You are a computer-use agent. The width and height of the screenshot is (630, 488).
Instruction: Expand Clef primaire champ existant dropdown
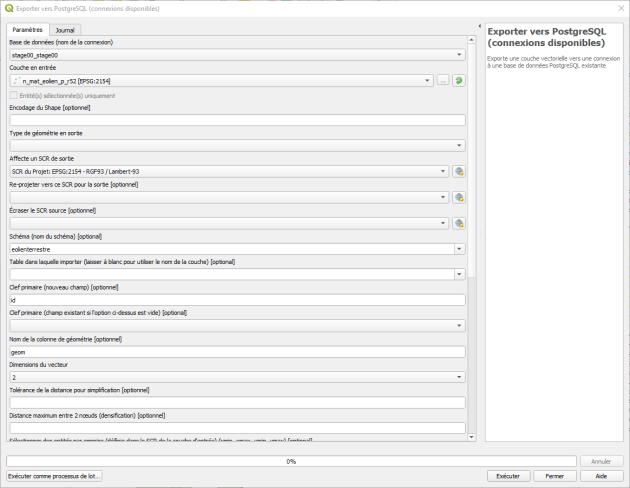(237, 326)
